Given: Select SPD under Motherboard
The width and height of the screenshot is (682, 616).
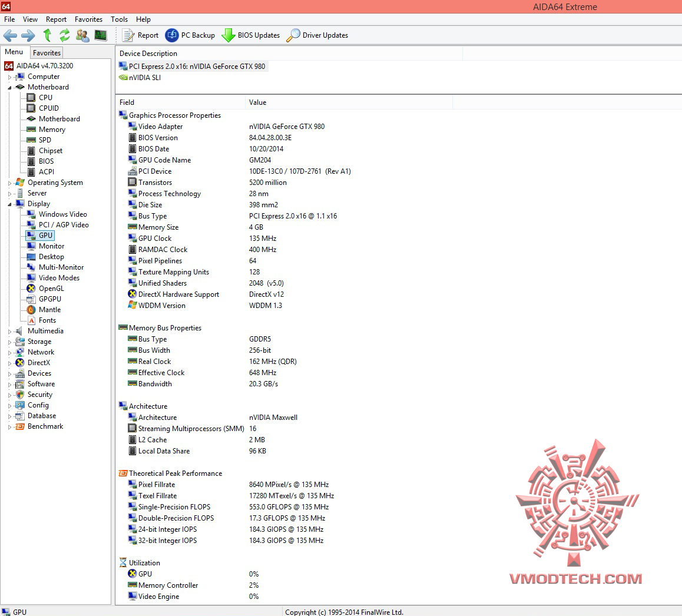Looking at the screenshot, I should [45, 140].
